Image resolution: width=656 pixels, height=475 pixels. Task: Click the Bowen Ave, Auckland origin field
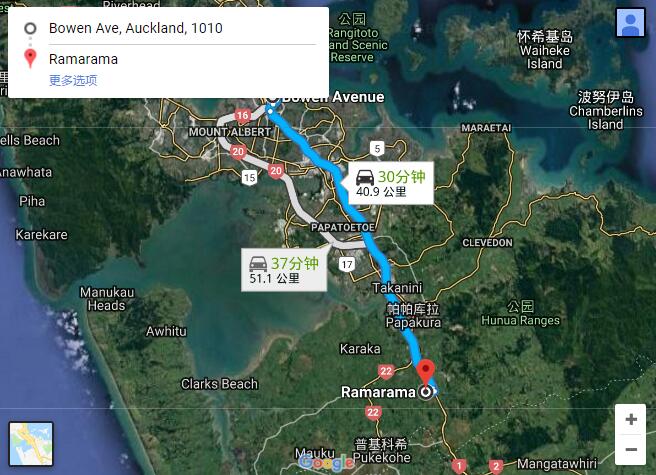(x=182, y=28)
